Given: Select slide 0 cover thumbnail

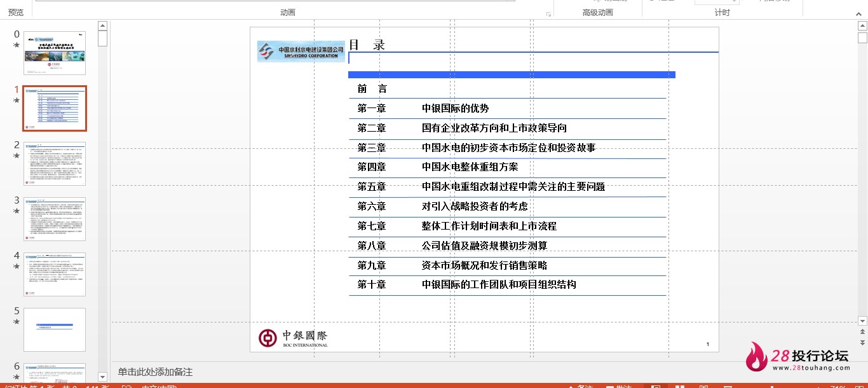Looking at the screenshot, I should click(55, 53).
